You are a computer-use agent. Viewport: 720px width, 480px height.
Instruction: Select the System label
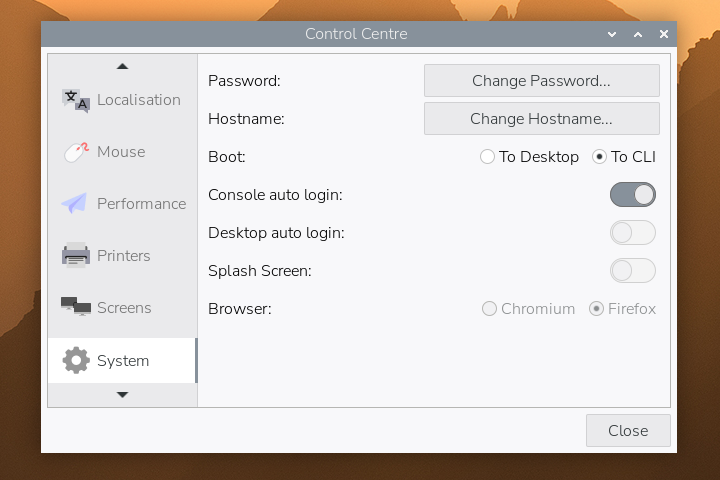(123, 361)
